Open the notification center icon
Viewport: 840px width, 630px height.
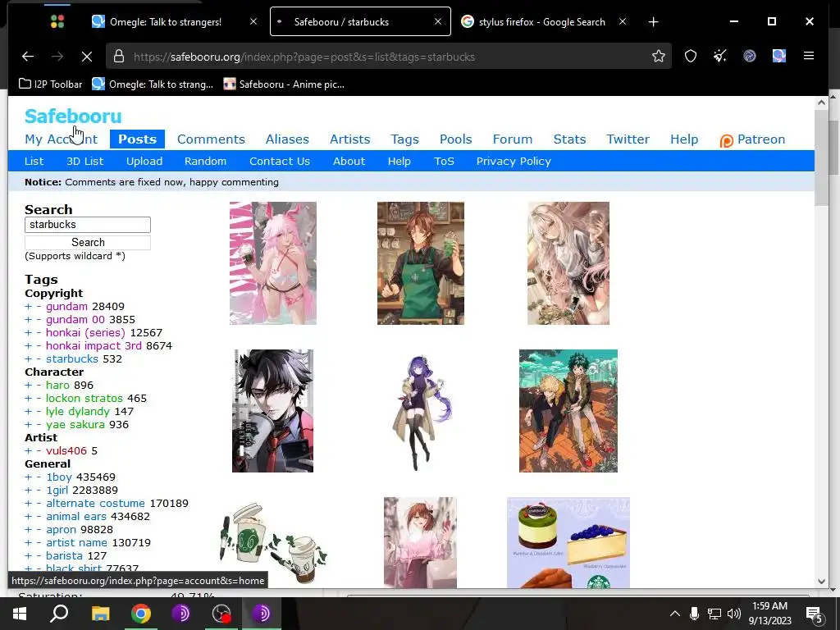click(814, 614)
